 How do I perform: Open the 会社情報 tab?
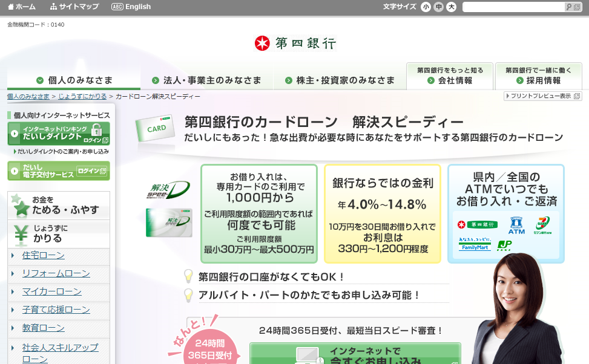(450, 76)
